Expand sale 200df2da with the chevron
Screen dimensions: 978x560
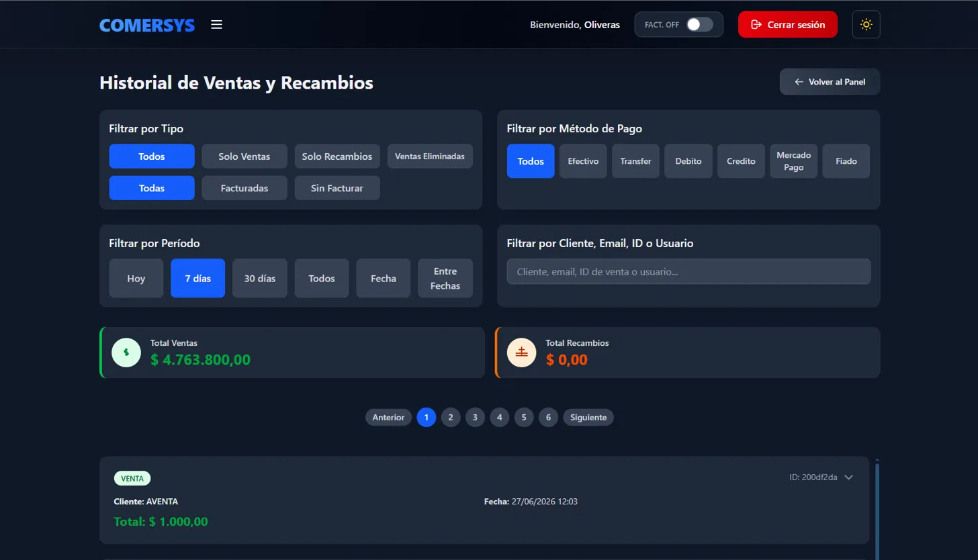[848, 477]
